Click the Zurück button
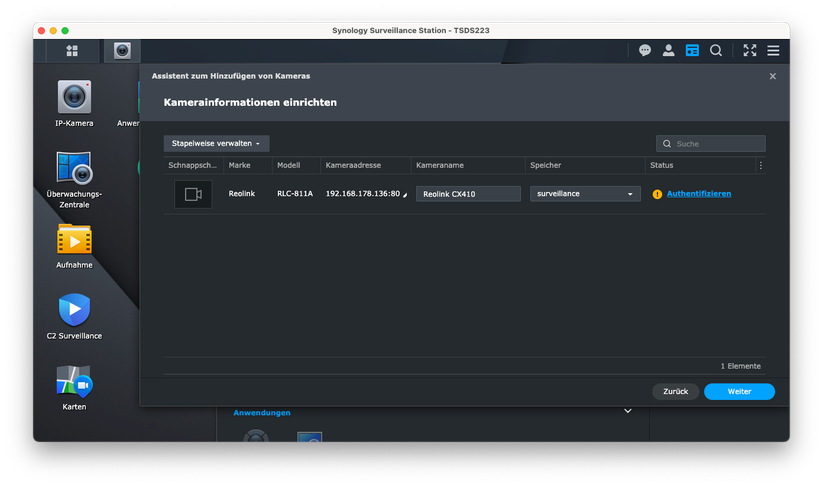Screen dimensions: 823x485 click(676, 392)
